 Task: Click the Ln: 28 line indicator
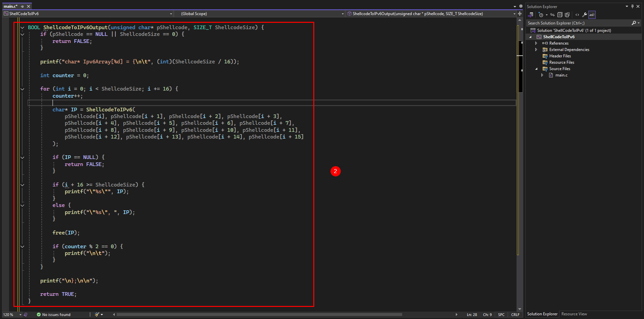(x=472, y=315)
